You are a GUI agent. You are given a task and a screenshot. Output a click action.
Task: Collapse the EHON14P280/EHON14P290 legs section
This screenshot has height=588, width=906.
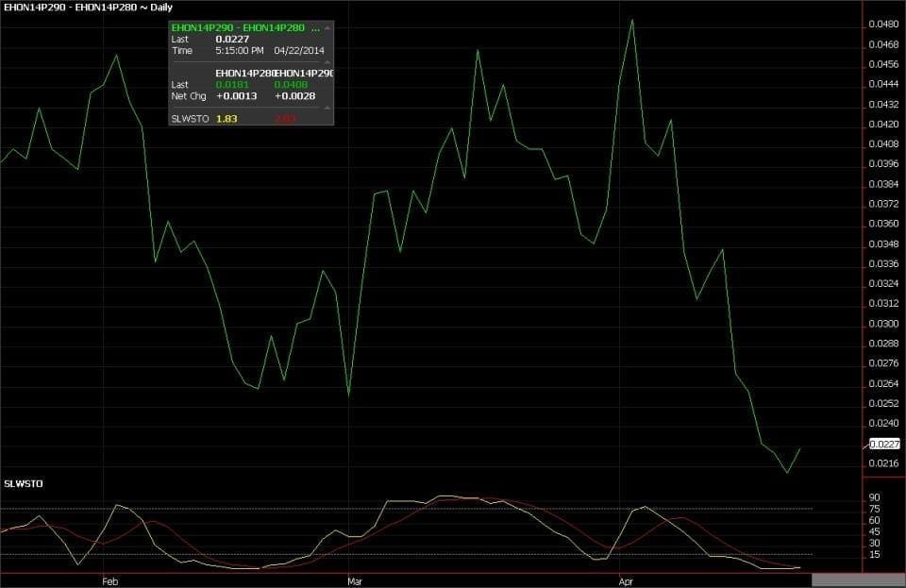point(327,63)
